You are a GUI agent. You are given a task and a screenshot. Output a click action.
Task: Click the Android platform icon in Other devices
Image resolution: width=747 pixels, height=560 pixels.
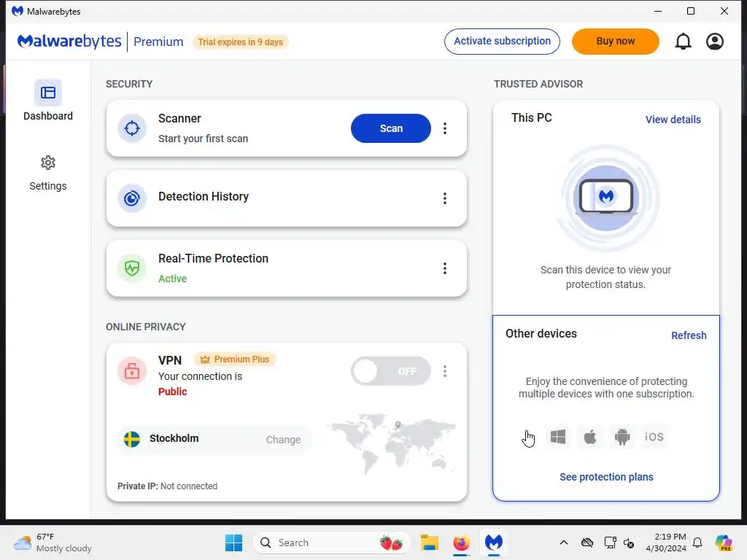click(622, 437)
